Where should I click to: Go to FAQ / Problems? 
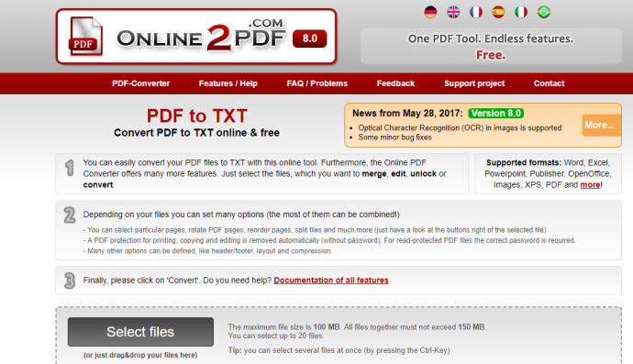[x=316, y=83]
